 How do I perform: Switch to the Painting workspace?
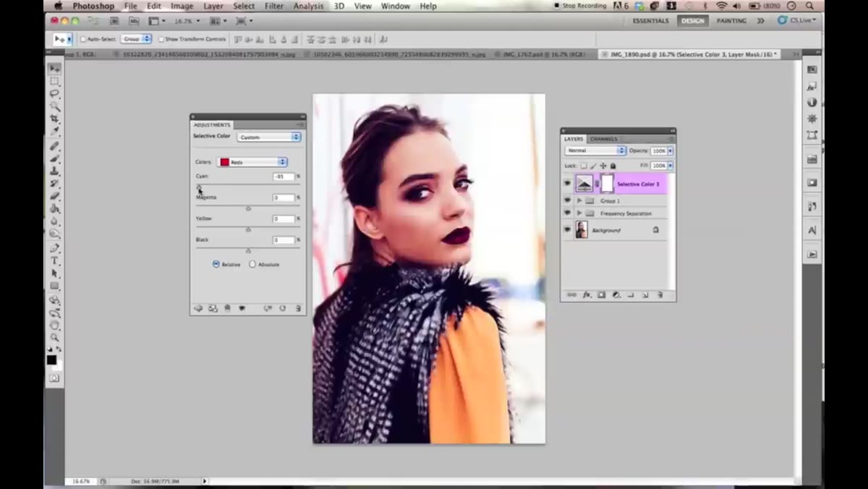coord(731,21)
